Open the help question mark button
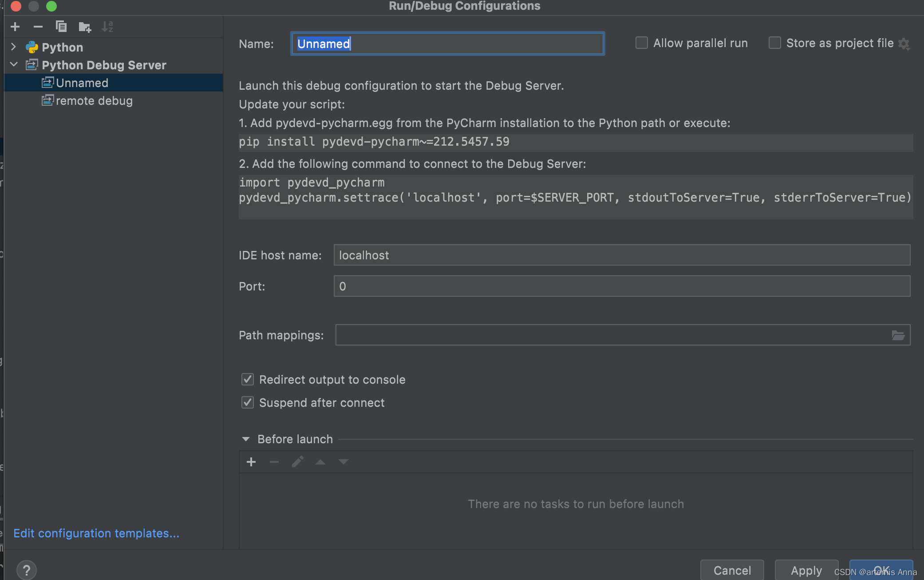The height and width of the screenshot is (580, 924). [27, 570]
